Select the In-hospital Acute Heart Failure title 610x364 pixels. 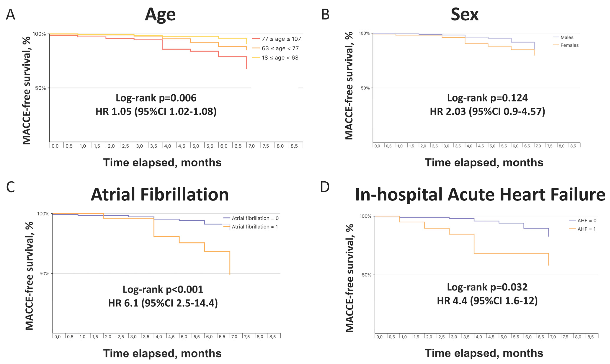coord(480,195)
